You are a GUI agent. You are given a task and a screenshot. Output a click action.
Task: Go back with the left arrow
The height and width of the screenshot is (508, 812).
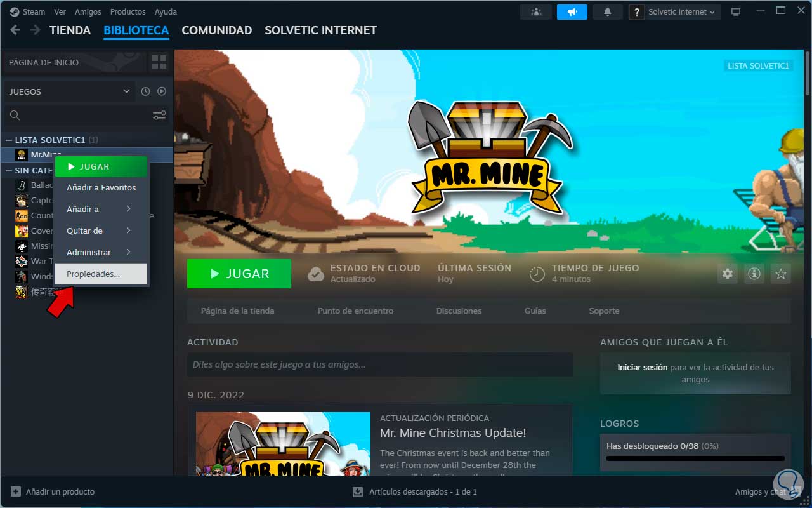coord(15,30)
